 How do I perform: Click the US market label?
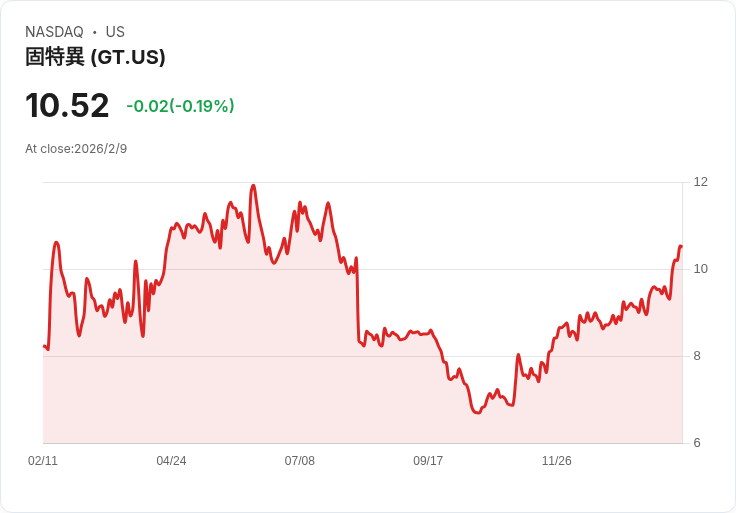pyautogui.click(x=115, y=32)
